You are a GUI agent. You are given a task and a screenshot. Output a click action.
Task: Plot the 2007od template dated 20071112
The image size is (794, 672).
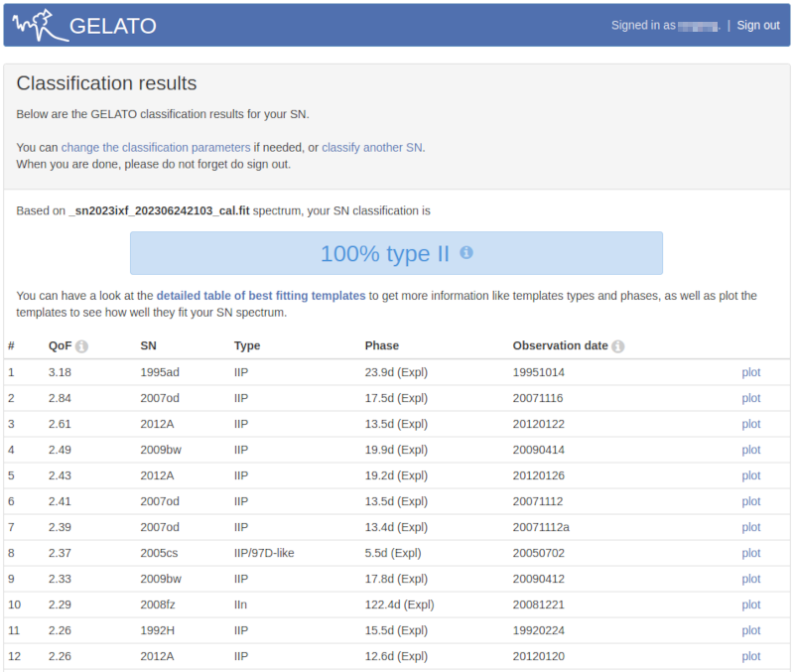[x=751, y=501]
